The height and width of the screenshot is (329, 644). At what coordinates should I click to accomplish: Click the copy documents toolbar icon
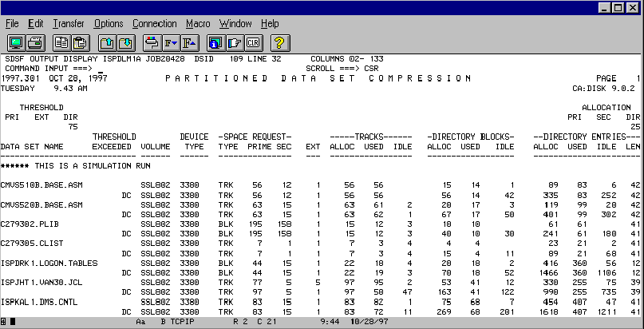[x=61, y=42]
